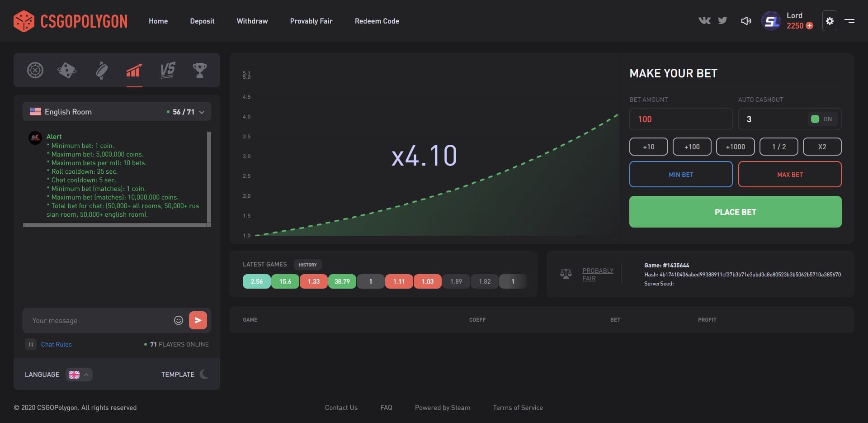Select the 1.03 latest game result
This screenshot has width=868, height=423.
(428, 281)
